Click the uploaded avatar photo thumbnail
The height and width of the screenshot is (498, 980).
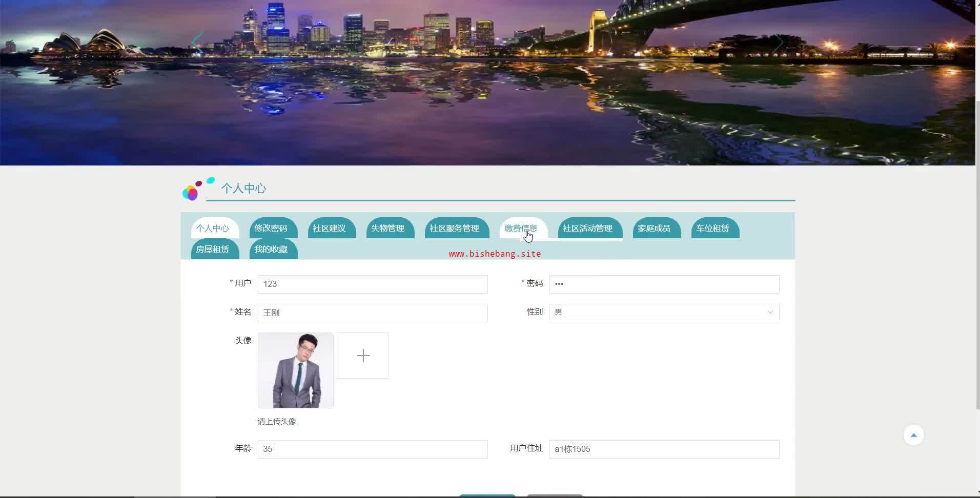point(296,370)
